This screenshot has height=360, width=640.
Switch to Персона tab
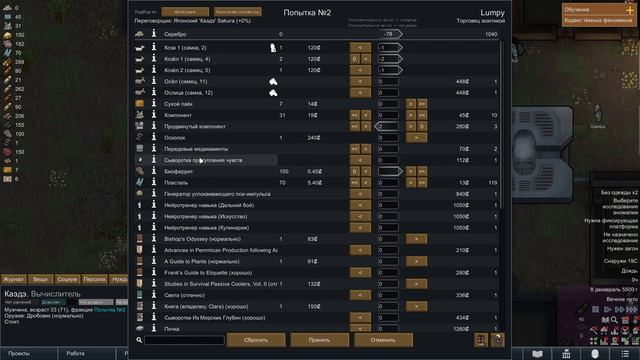[x=94, y=280]
